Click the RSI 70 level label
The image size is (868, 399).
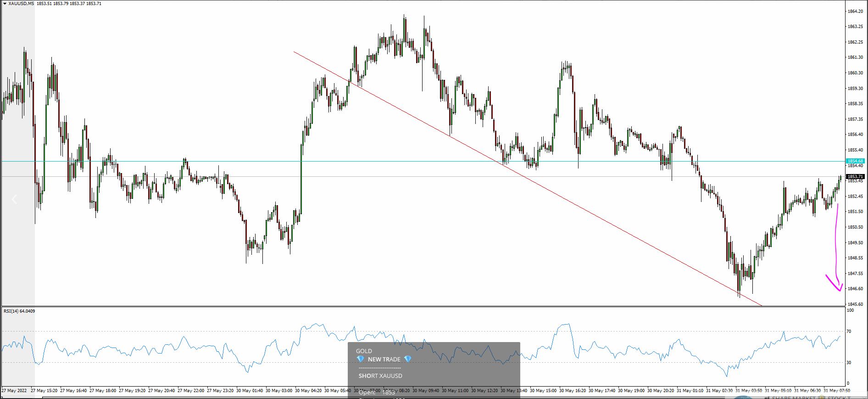[849, 332]
